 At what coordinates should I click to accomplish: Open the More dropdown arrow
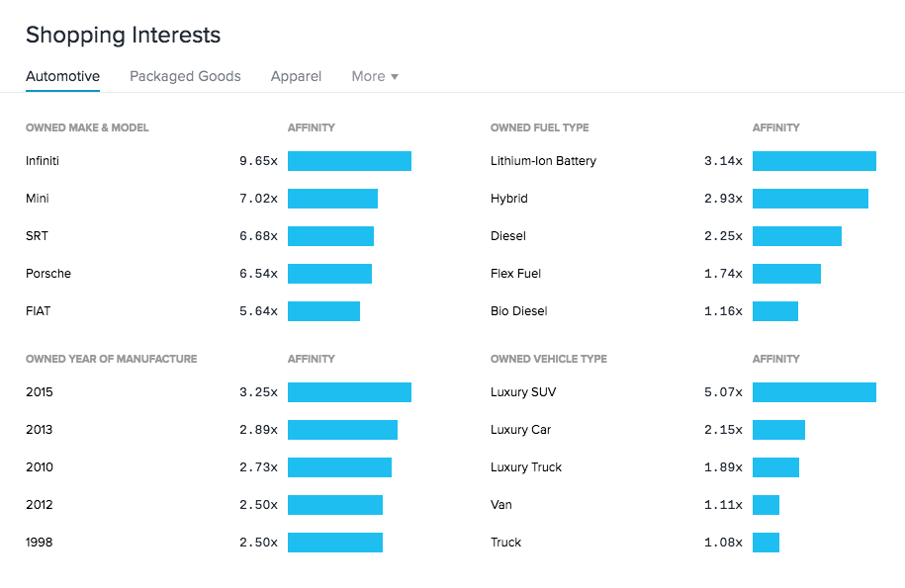click(x=395, y=77)
